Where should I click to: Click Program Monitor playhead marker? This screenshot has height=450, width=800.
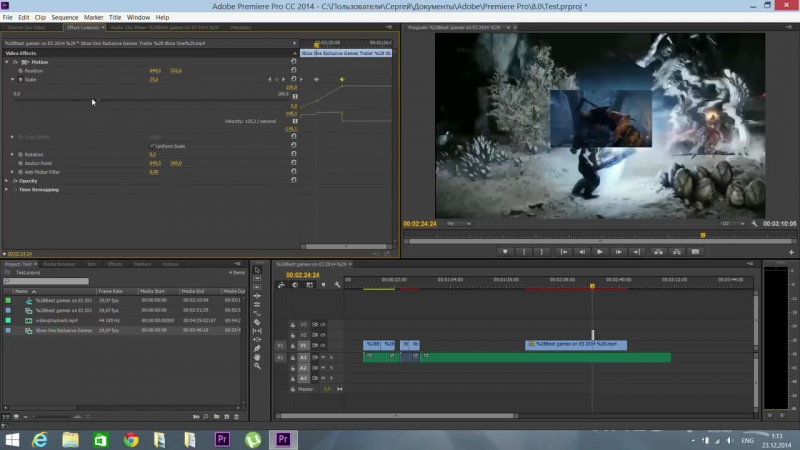click(703, 235)
